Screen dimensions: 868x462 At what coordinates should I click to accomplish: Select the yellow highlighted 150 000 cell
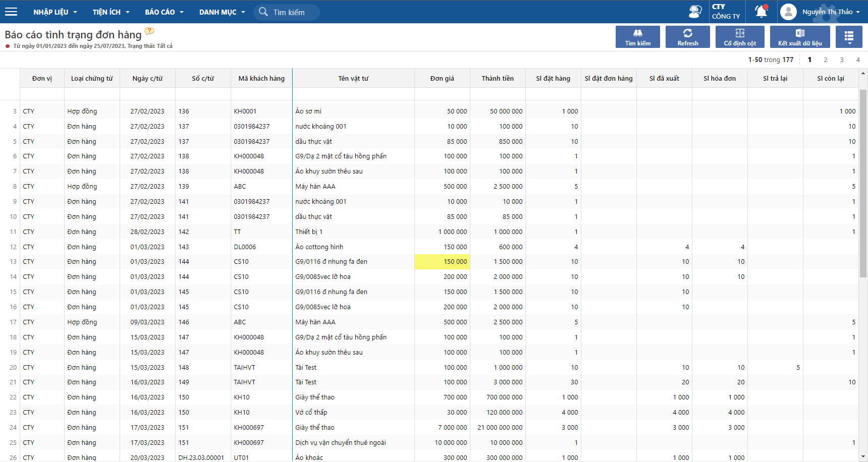442,262
